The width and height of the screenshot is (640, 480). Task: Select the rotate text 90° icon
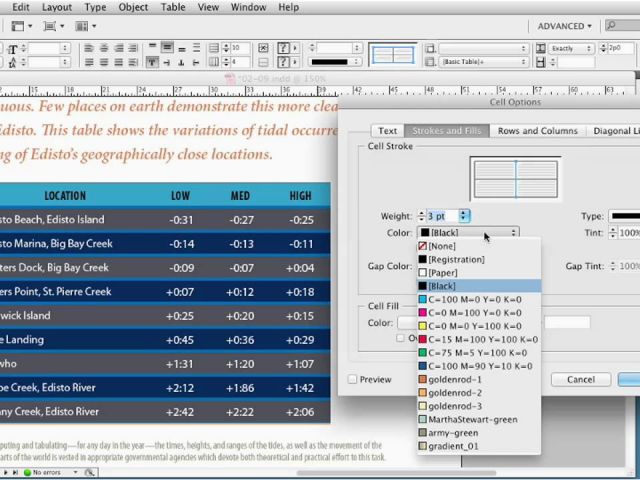pos(167,62)
